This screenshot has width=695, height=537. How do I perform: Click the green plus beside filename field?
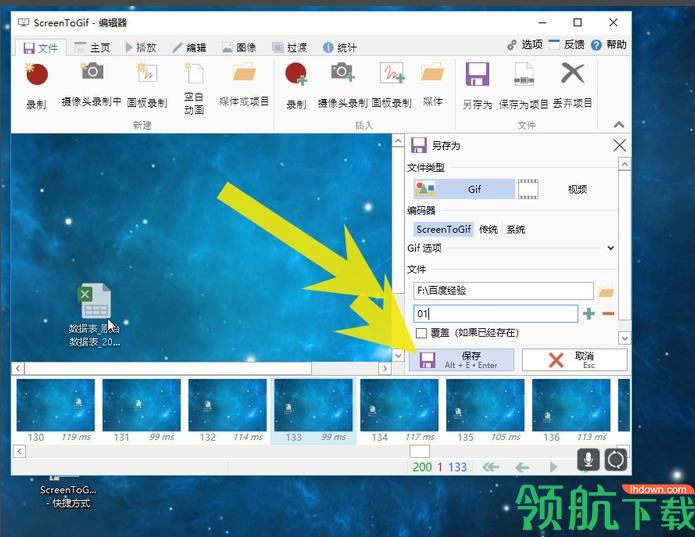(x=589, y=314)
